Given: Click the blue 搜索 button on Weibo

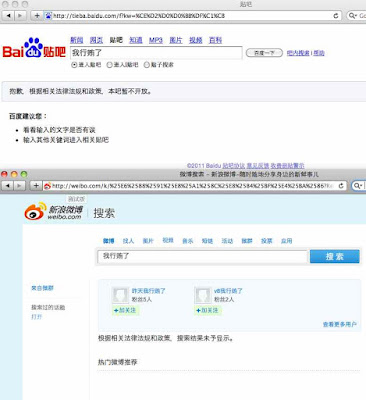Looking at the screenshot, I should pyautogui.click(x=334, y=256).
